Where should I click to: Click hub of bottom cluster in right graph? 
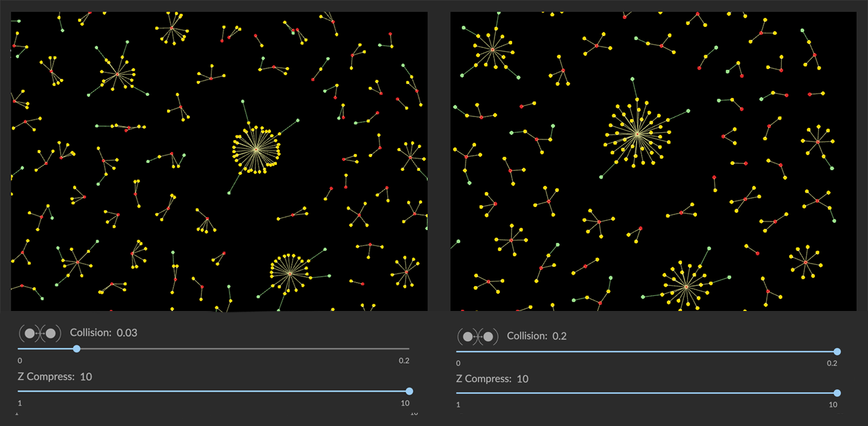pos(686,287)
